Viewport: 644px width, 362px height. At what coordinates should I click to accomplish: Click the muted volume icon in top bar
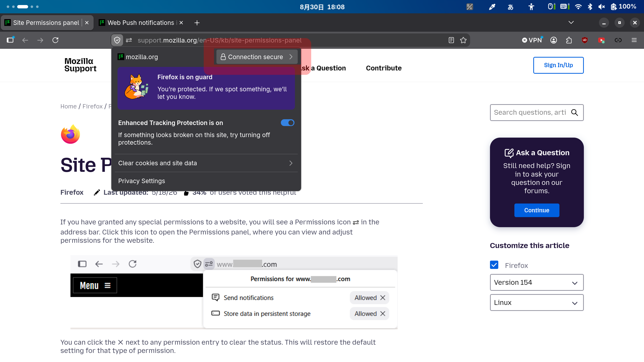[x=601, y=7]
